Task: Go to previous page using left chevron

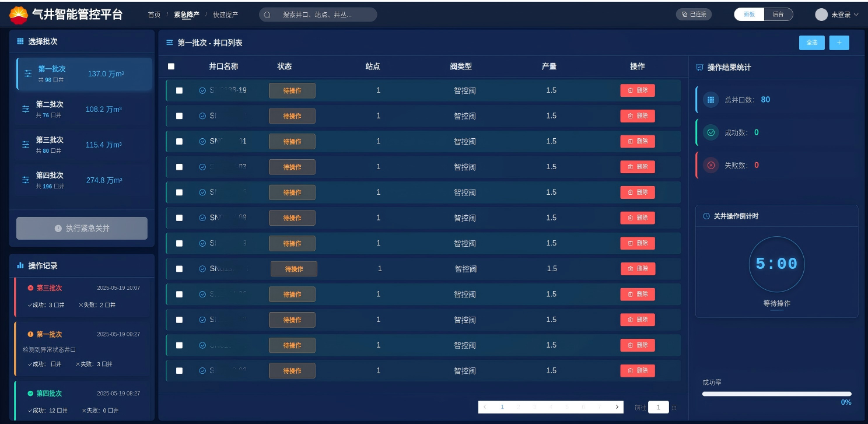Action: (x=485, y=407)
